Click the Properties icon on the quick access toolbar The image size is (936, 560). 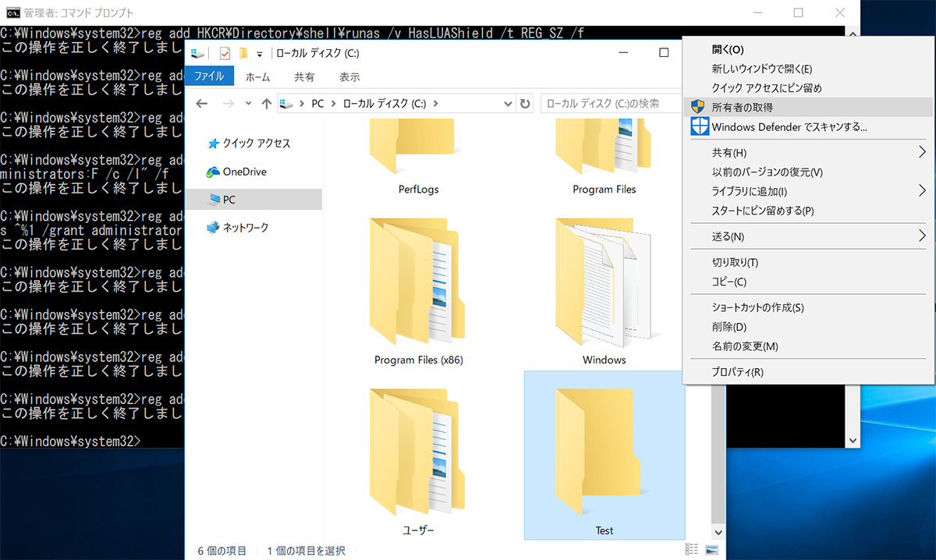coord(223,52)
